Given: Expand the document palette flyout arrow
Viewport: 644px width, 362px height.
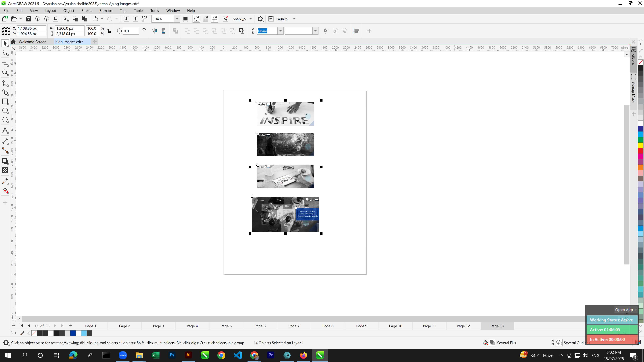Looking at the screenshot, I should (15, 333).
